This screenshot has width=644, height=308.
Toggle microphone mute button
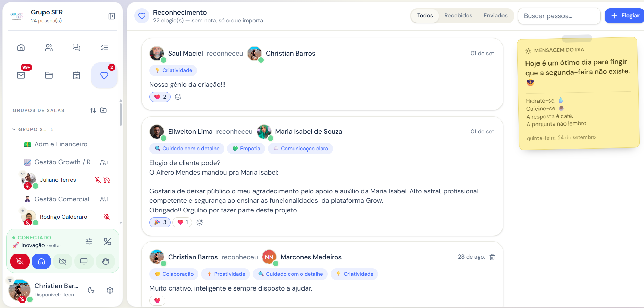pyautogui.click(x=20, y=261)
